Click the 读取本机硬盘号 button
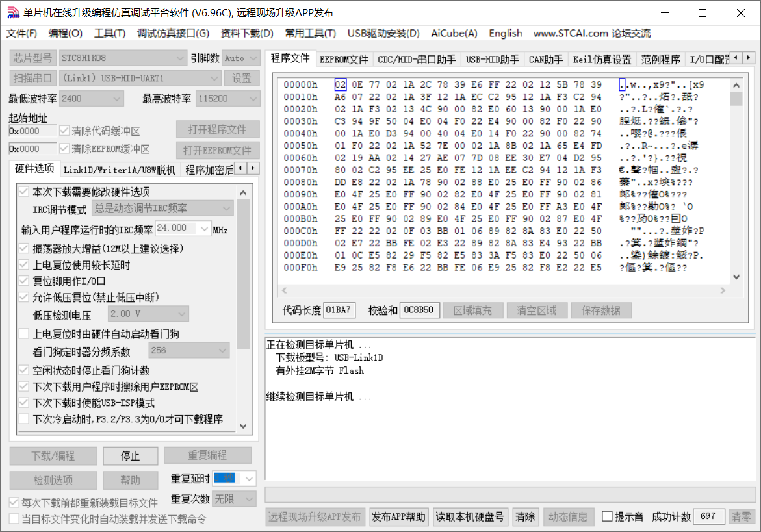Image resolution: width=761 pixels, height=532 pixels. click(470, 517)
